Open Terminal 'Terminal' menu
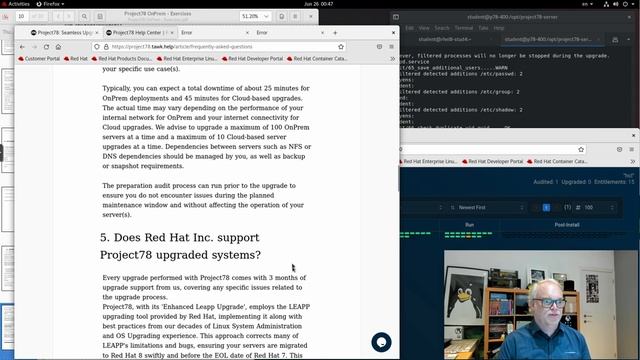This screenshot has height=360, width=640. [464, 28]
